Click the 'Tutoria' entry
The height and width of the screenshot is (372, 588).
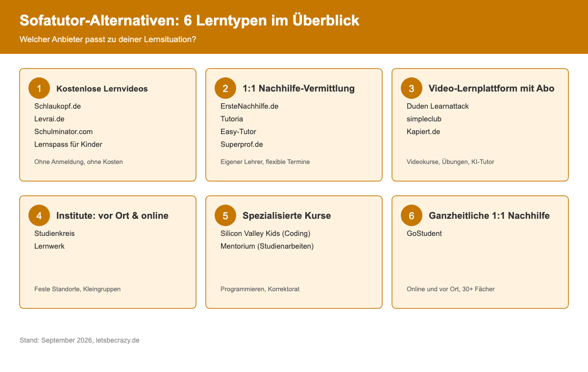coord(232,119)
